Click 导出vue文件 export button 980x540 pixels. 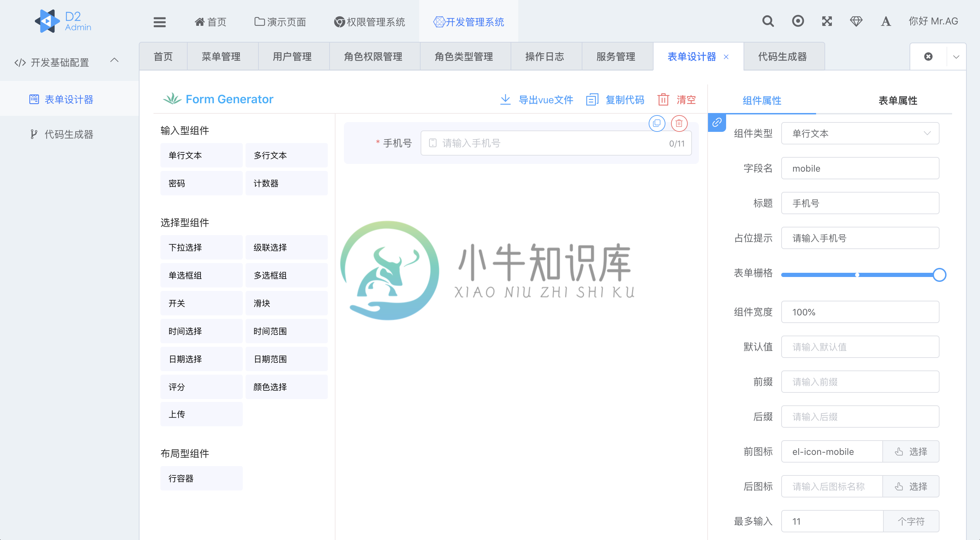coord(536,100)
